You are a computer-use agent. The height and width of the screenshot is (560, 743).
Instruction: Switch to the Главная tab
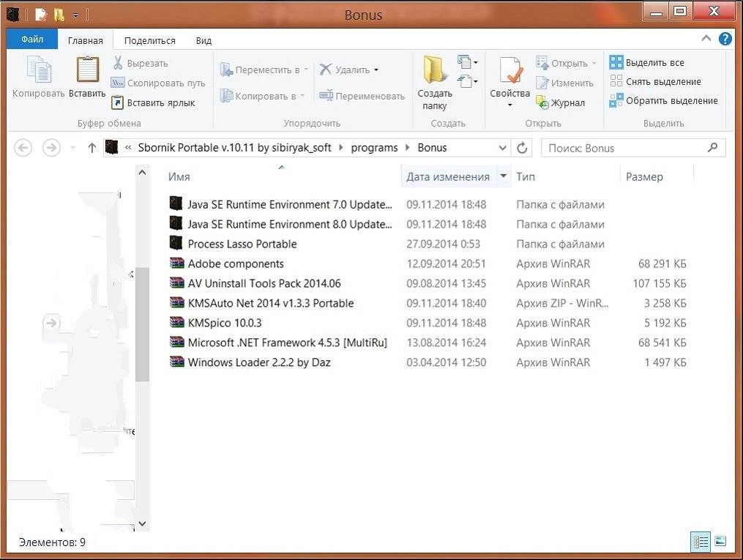[86, 41]
